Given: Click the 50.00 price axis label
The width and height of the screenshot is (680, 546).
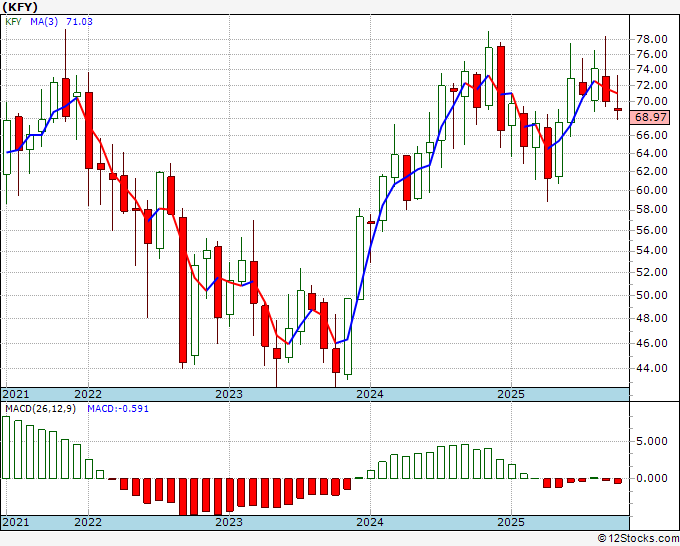Looking at the screenshot, I should 651,295.
